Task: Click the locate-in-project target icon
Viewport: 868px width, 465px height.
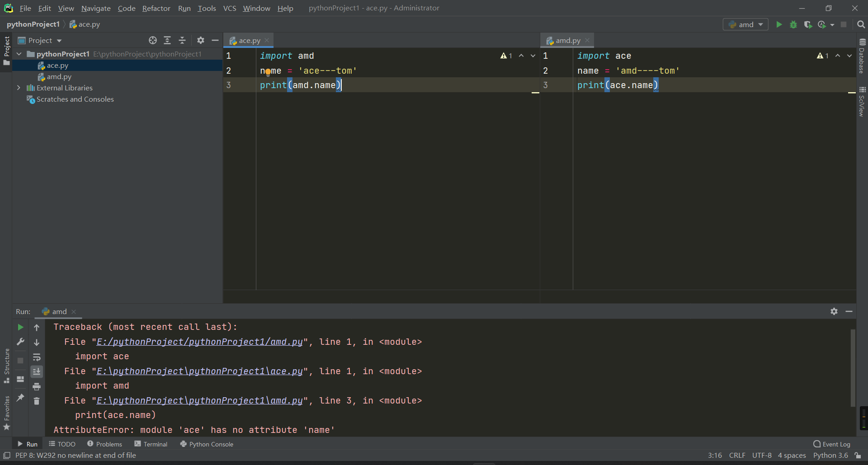Action: pyautogui.click(x=153, y=41)
